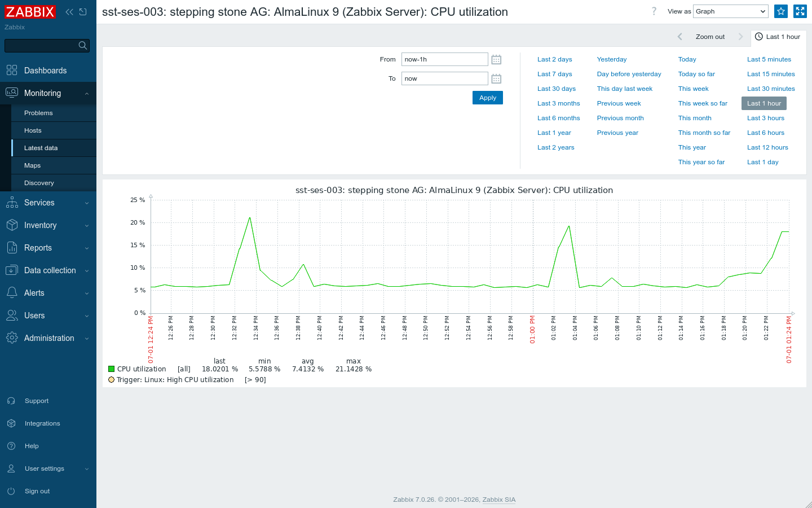
Task: Click the Users icon in sidebar
Action: pyautogui.click(x=12, y=316)
